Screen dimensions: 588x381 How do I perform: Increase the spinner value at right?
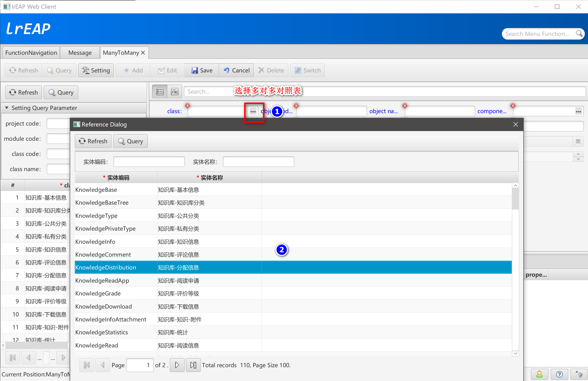tap(578, 154)
